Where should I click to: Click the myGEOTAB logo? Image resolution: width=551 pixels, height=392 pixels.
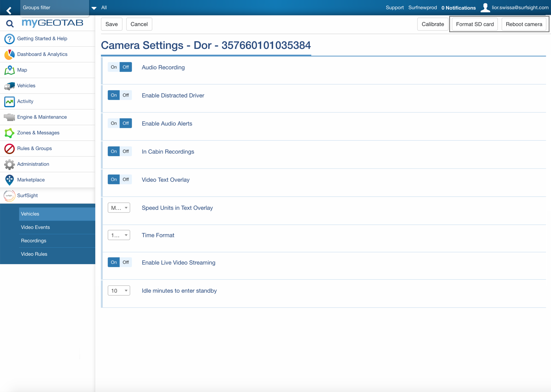pyautogui.click(x=52, y=23)
